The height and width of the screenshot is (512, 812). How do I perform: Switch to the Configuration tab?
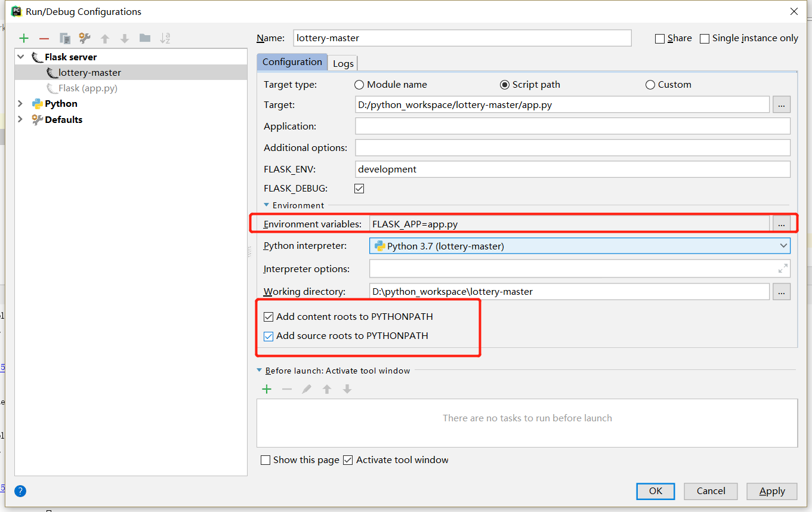292,62
